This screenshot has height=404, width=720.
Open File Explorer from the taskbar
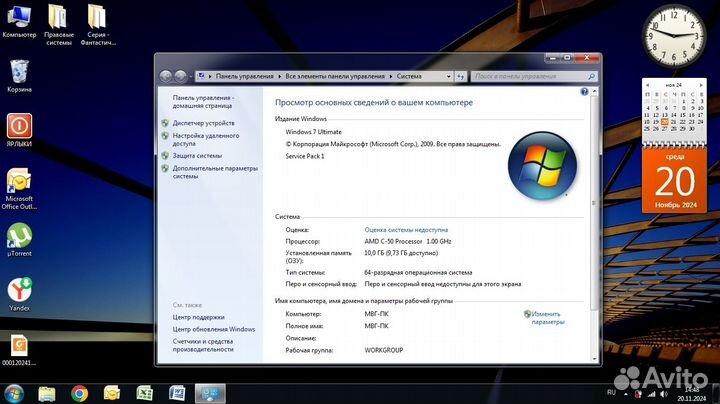(47, 393)
